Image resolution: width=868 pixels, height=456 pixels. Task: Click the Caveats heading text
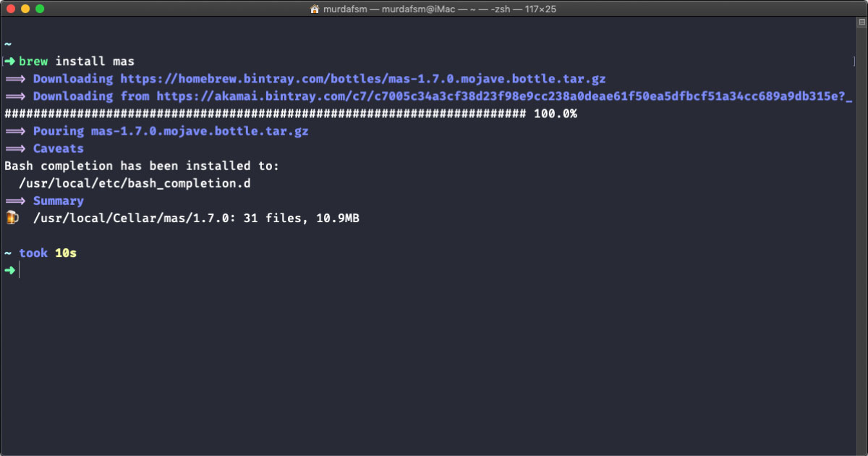point(59,148)
